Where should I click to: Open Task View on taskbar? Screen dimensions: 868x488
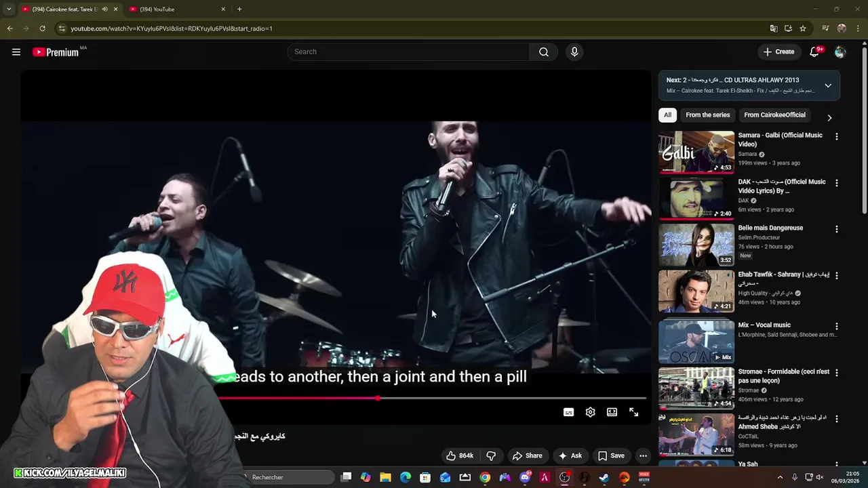click(x=346, y=477)
